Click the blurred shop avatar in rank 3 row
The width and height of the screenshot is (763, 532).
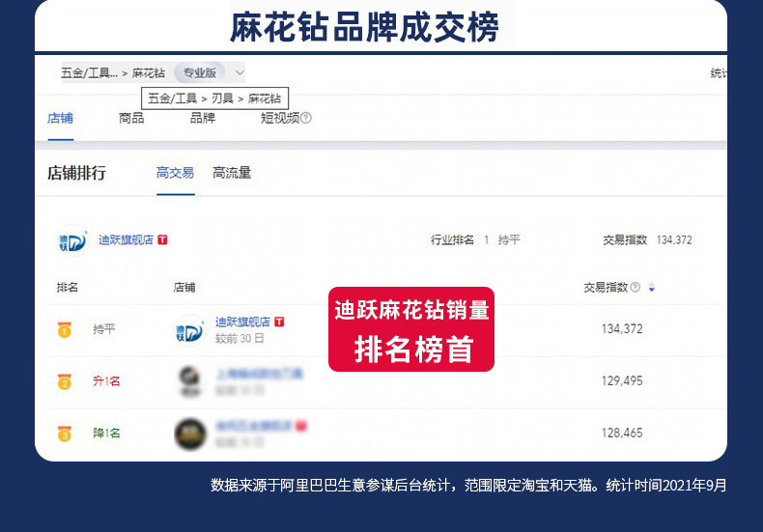[x=190, y=434]
